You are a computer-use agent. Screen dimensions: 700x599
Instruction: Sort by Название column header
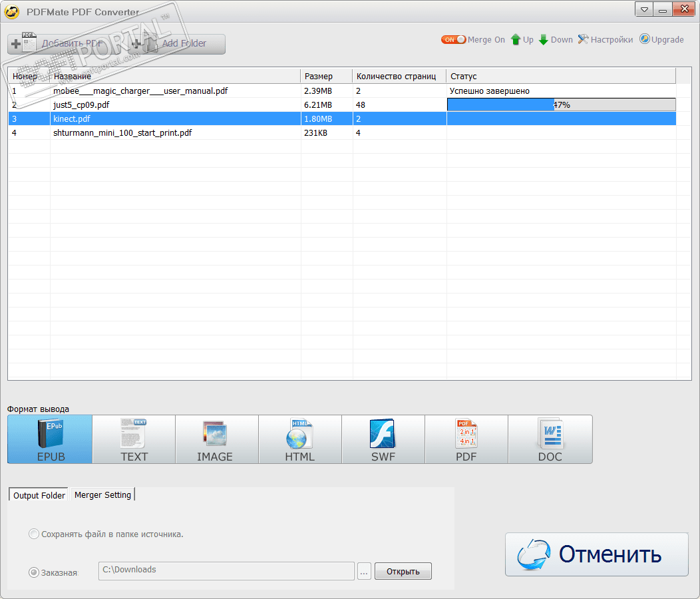click(x=175, y=76)
